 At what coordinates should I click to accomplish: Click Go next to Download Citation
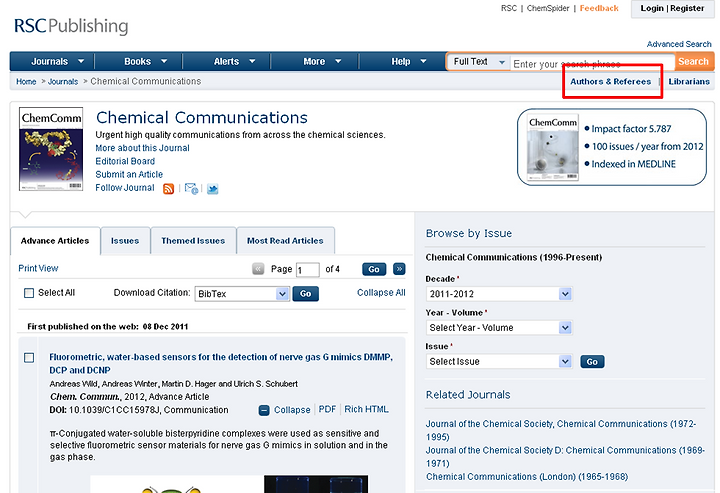[x=305, y=294]
